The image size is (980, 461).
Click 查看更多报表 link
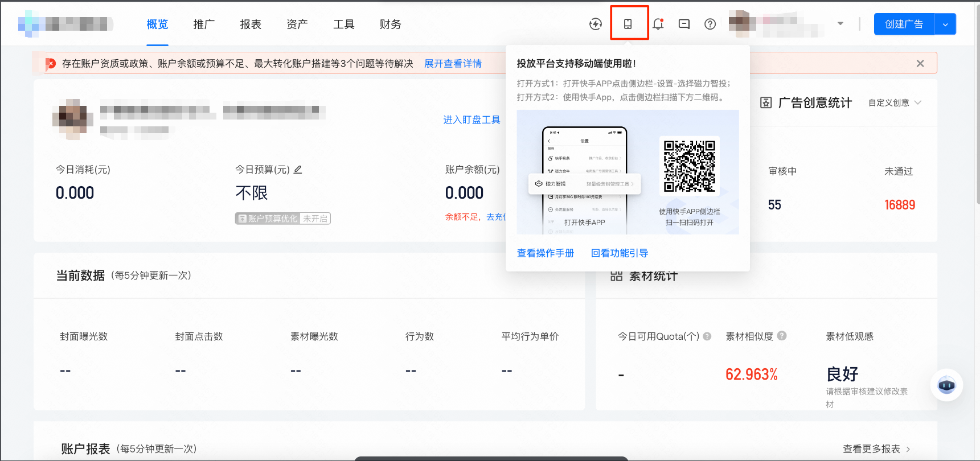tap(871, 449)
